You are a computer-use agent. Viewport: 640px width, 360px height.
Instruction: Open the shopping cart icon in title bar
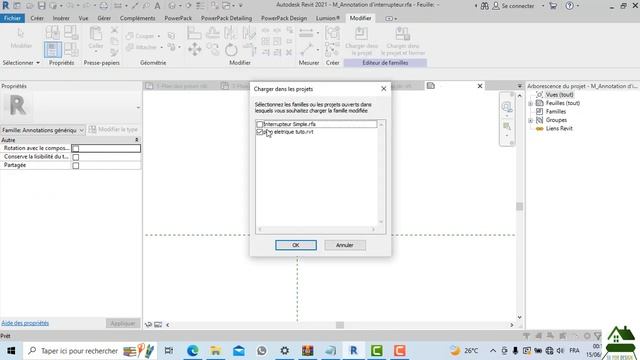click(x=553, y=6)
